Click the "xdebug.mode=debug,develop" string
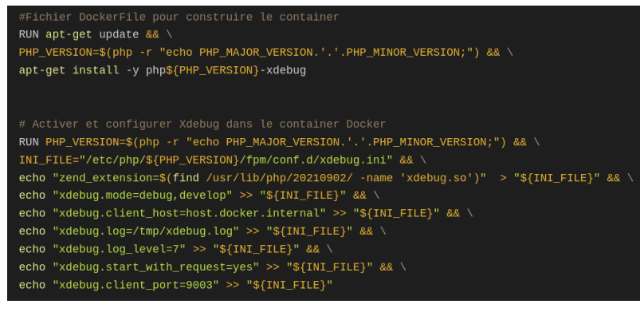 coord(143,195)
